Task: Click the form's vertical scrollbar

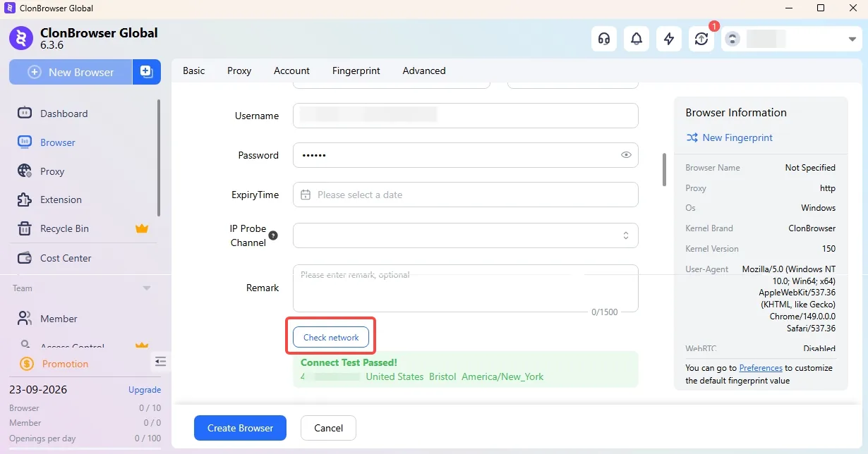Action: tap(664, 169)
